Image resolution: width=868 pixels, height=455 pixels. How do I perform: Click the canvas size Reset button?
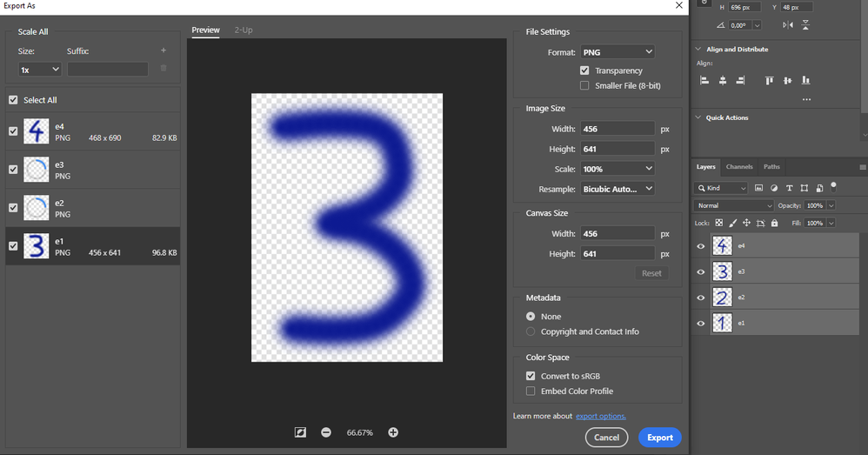pos(651,273)
